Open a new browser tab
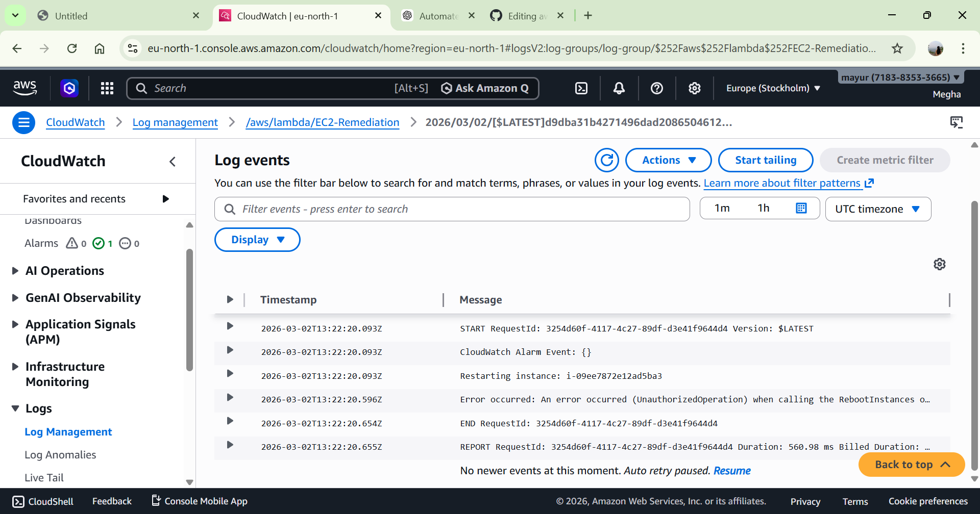 tap(588, 16)
